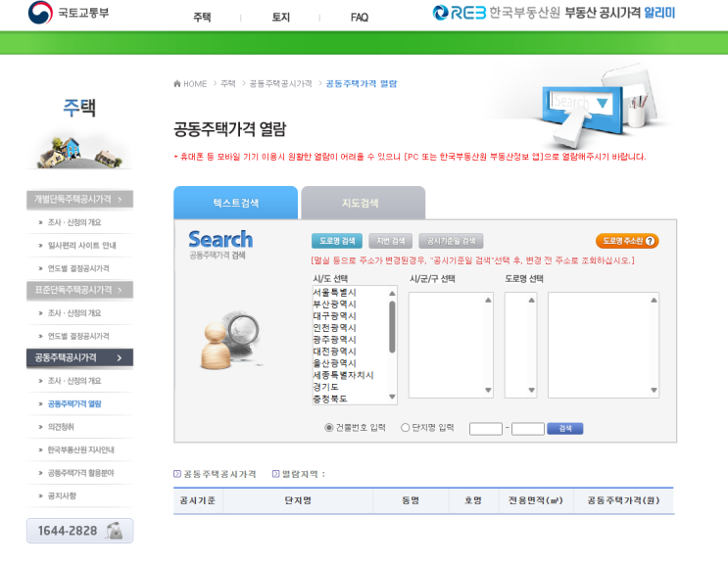The height and width of the screenshot is (564, 728).
Task: Click the second building number input field
Action: click(528, 429)
